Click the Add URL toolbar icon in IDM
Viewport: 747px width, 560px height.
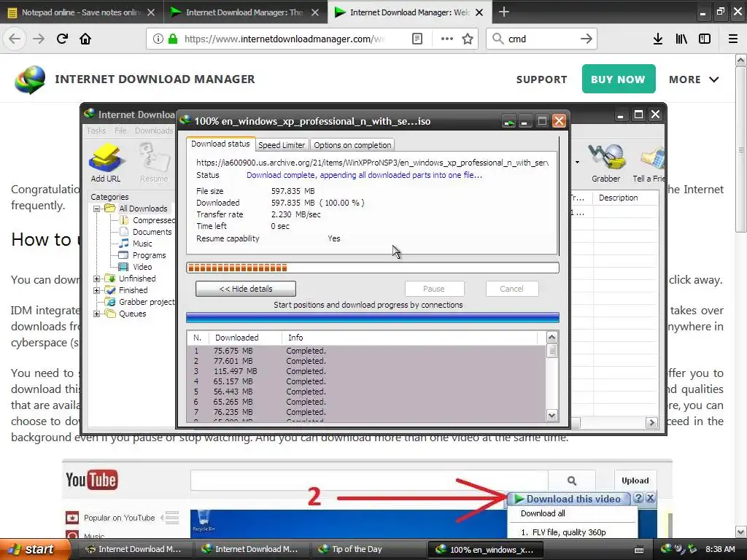(x=106, y=163)
